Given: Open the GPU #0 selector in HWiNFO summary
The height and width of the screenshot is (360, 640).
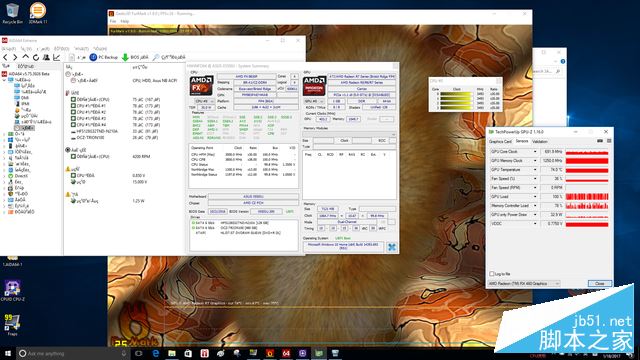Looking at the screenshot, I should [314, 101].
